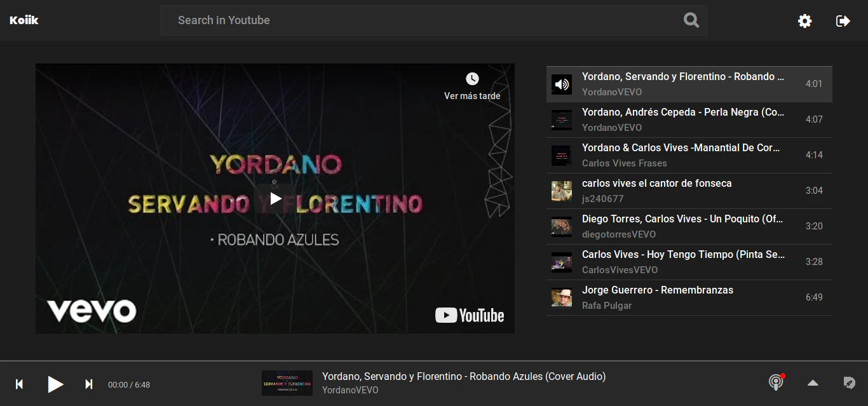Click the 4:07 duration of Perla Negra
This screenshot has width=868, height=406.
pos(814,119)
